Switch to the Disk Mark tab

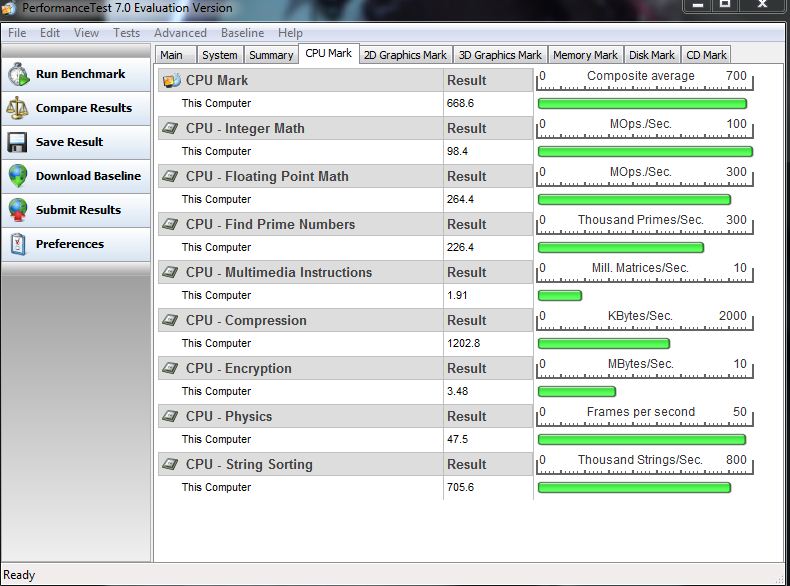coord(652,55)
